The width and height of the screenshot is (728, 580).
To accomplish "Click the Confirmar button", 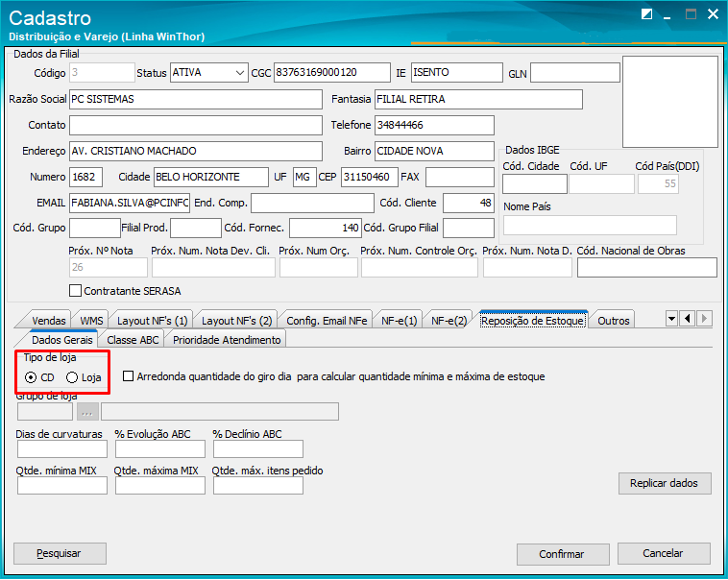I will coord(563,554).
